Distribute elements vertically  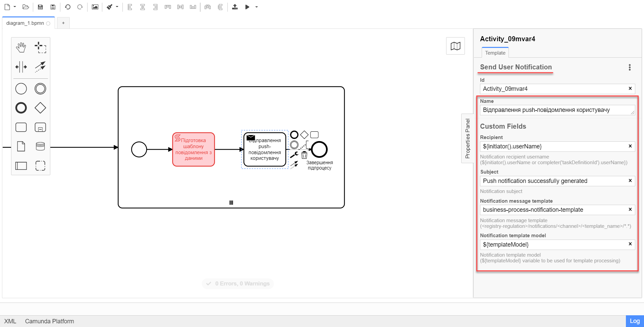tap(220, 7)
